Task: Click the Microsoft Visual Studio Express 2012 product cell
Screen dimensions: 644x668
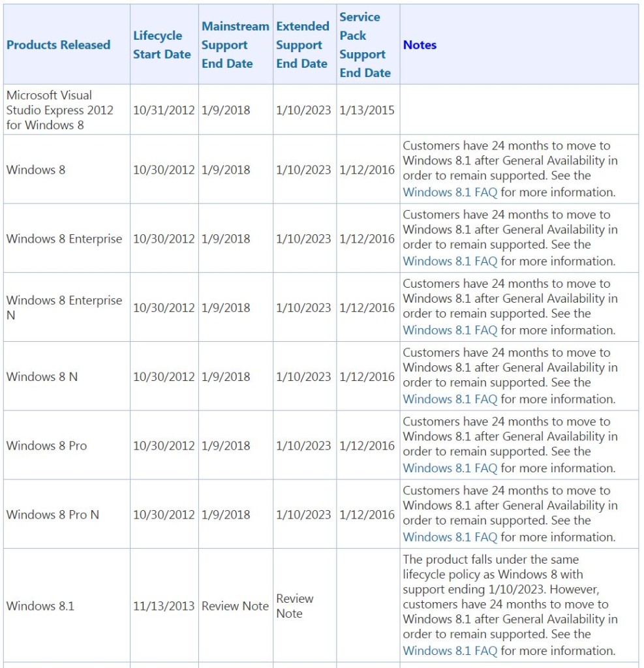Action: tap(59, 110)
